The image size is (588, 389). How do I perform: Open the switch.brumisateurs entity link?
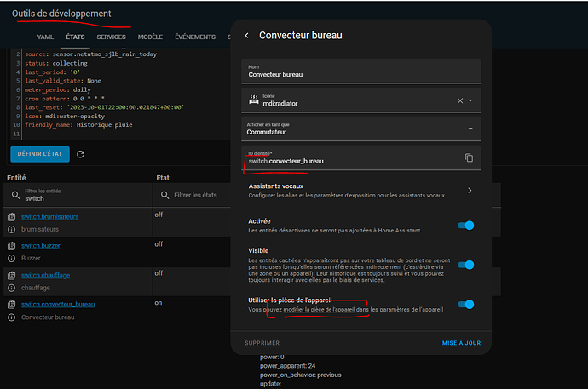coord(50,217)
